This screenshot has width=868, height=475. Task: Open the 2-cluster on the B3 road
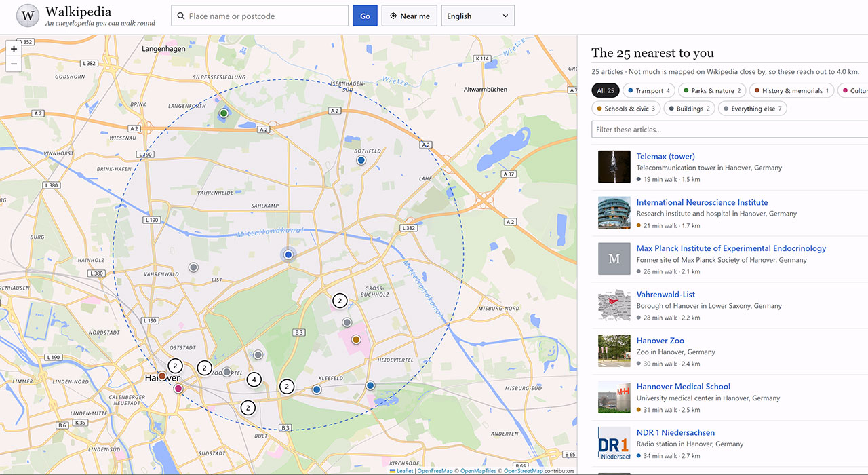(288, 387)
